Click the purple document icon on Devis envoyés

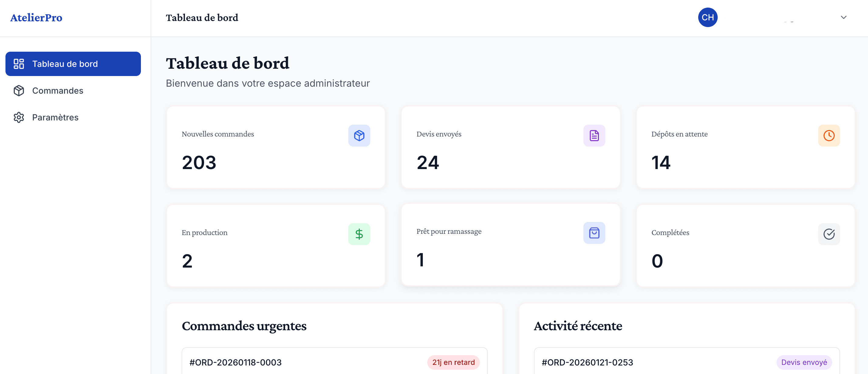click(594, 136)
